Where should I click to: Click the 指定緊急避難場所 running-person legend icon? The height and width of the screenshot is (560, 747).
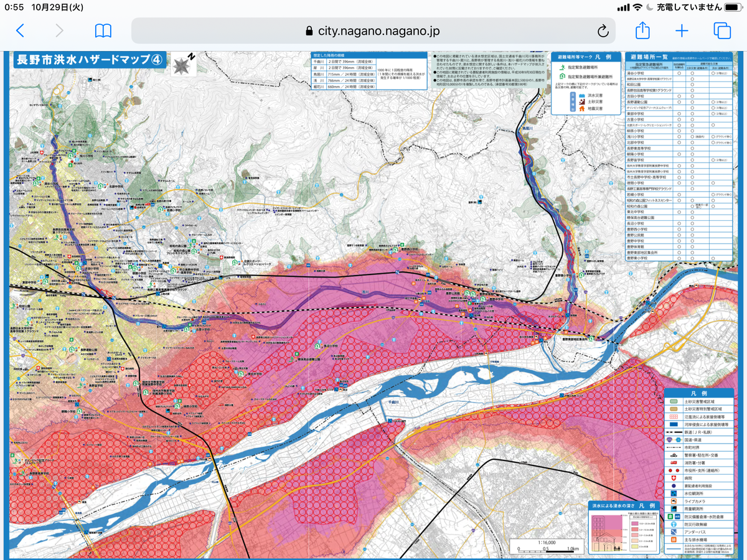pyautogui.click(x=562, y=67)
